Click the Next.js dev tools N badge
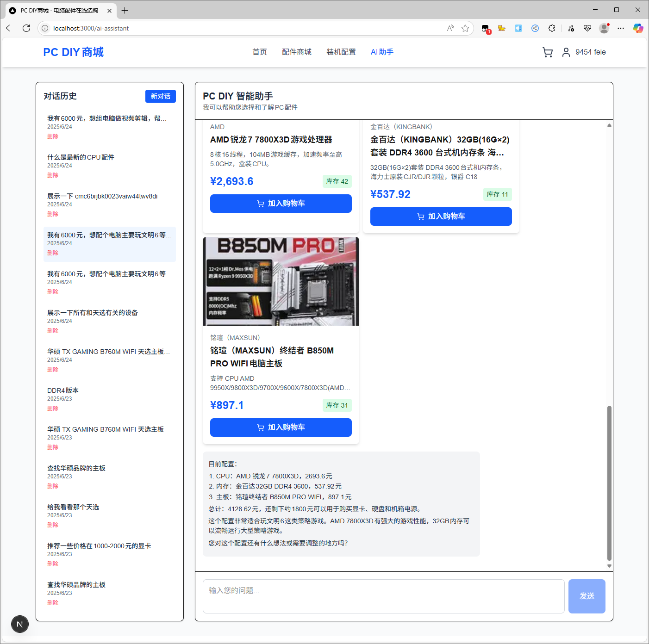Viewport: 649px width, 644px height. [x=20, y=624]
